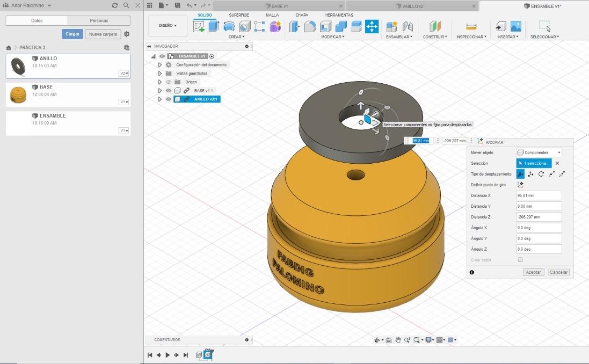Toggle visibility of ENSAMBLE v1 root
This screenshot has height=364, width=589.
pyautogui.click(x=162, y=56)
